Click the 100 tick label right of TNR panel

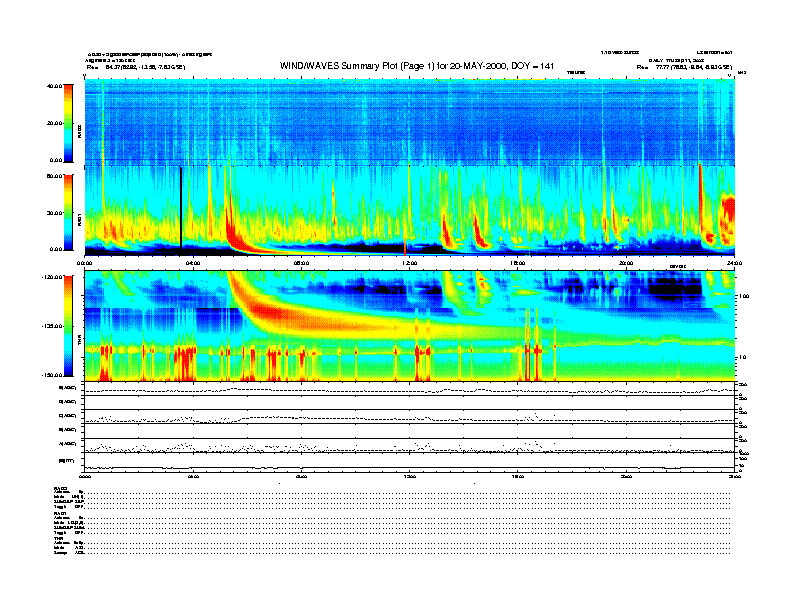744,296
